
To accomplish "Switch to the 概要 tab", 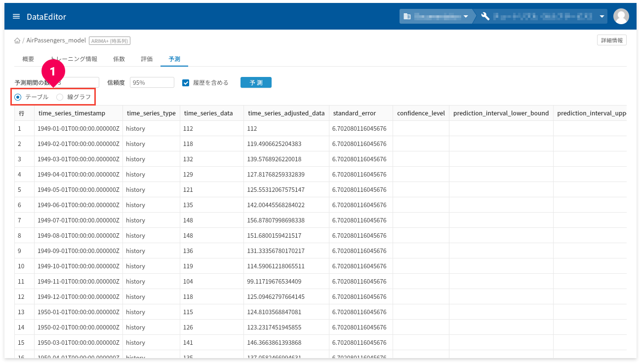I will tap(28, 59).
